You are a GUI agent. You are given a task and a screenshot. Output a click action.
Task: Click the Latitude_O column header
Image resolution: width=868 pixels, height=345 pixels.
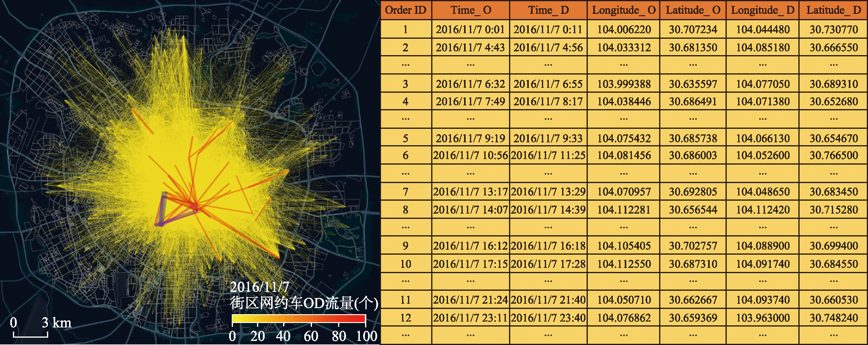[693, 10]
